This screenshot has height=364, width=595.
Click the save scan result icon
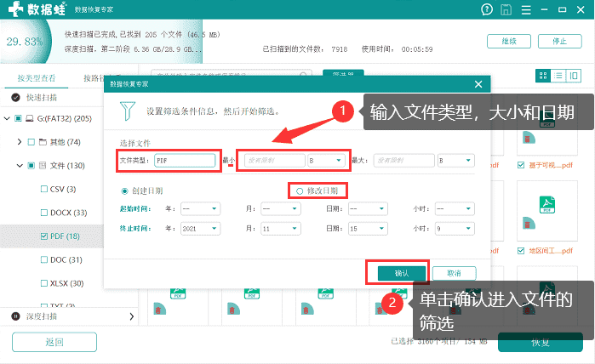(x=506, y=9)
